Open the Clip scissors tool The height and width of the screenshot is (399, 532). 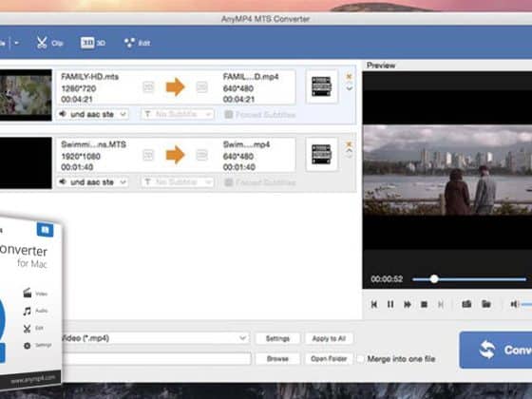click(x=49, y=43)
